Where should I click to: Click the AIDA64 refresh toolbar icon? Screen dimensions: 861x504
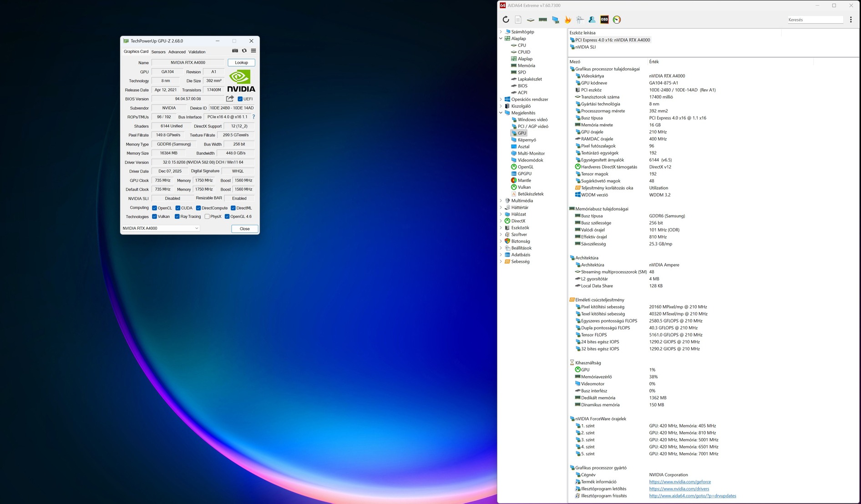(506, 20)
